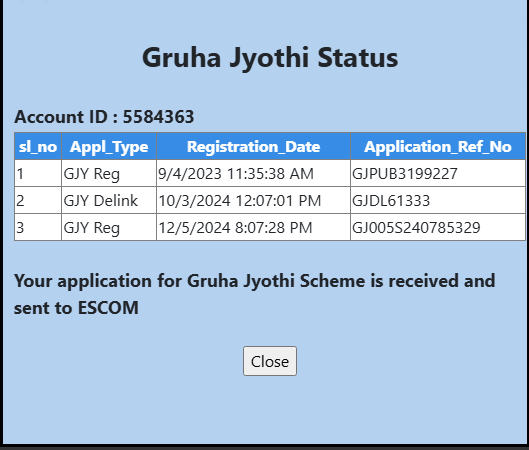This screenshot has height=450, width=529.
Task: Click serial number 2 cell
Action: click(38, 200)
